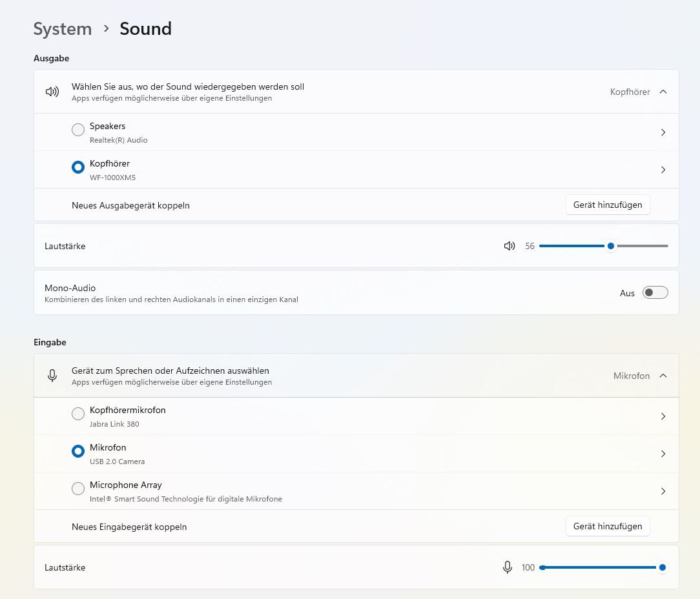
Task: Open Microphone Array details arrow
Action: click(x=663, y=491)
